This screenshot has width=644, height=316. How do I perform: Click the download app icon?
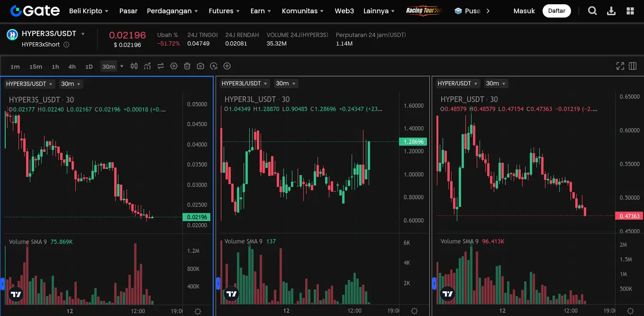coord(611,10)
